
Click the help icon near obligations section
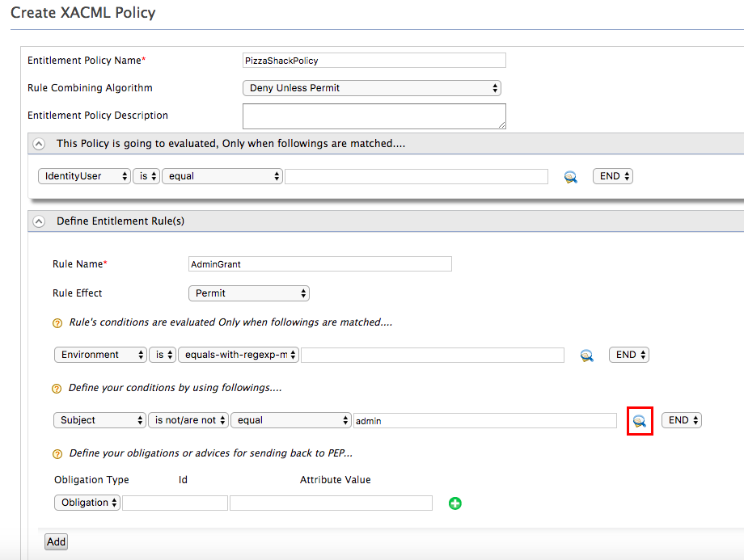(x=57, y=453)
